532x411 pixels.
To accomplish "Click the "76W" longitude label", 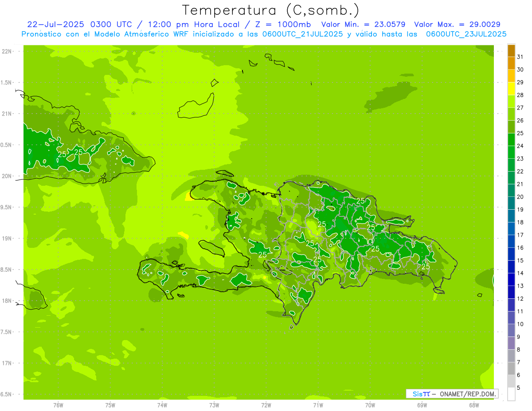I will (x=58, y=405).
